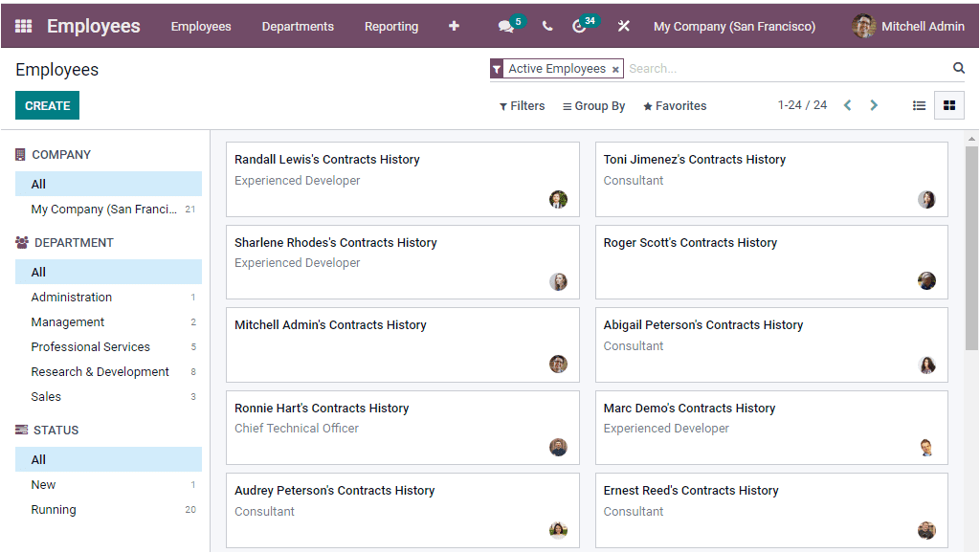Open the Group By dropdown
The height and width of the screenshot is (553, 980).
[593, 105]
